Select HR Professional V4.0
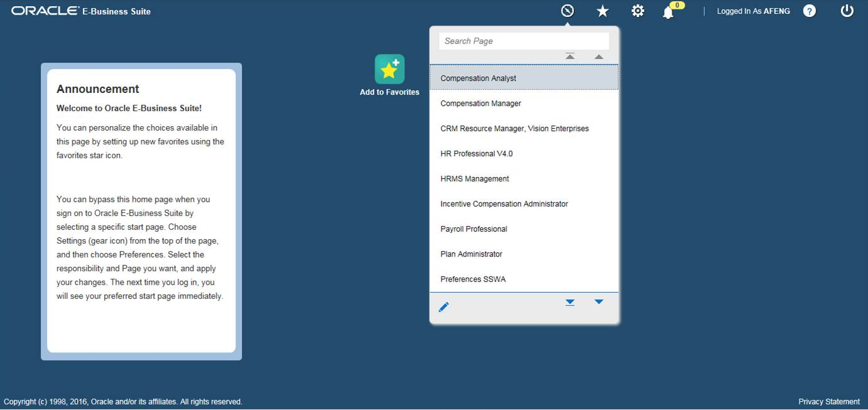The width and height of the screenshot is (868, 410). pos(524,153)
